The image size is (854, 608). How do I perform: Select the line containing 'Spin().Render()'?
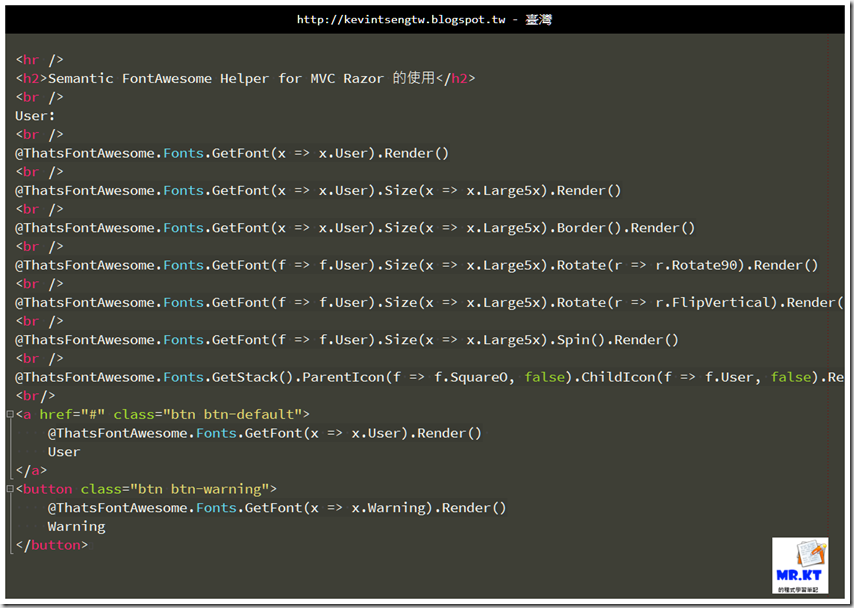pos(347,340)
